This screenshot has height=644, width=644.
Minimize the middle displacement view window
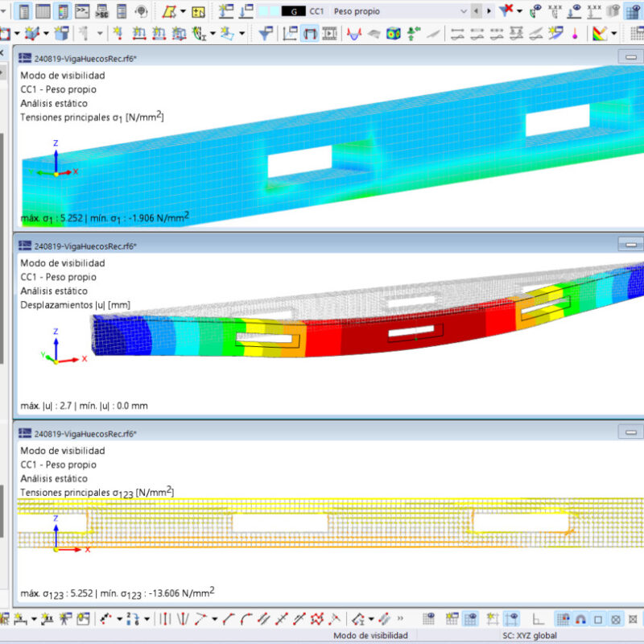pyautogui.click(x=631, y=245)
